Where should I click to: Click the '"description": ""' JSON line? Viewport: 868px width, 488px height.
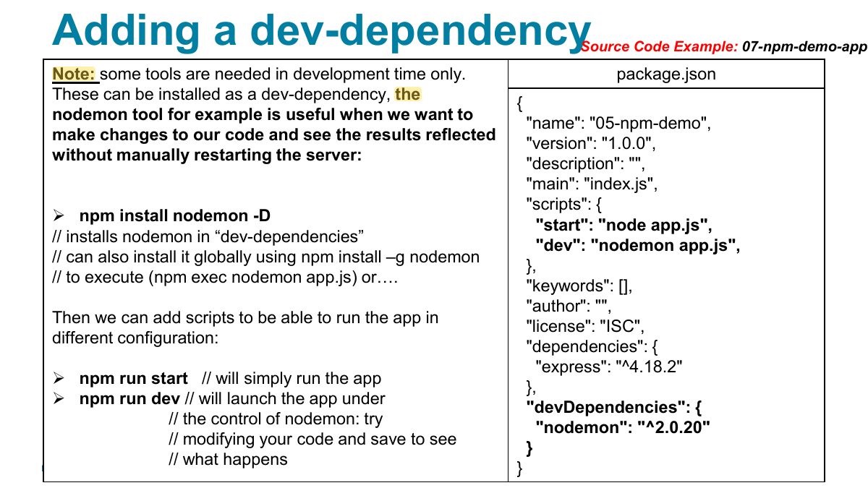tap(585, 163)
